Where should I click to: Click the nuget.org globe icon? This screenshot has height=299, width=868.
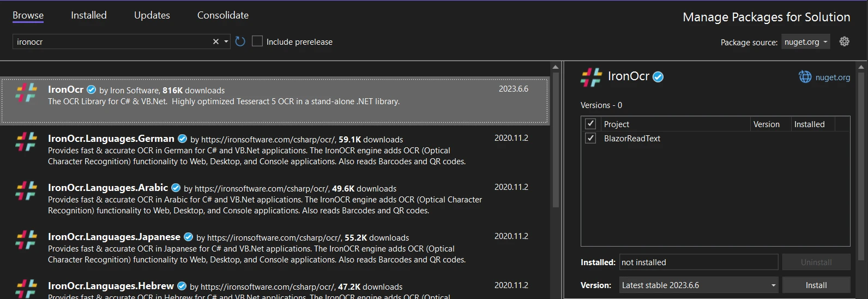click(x=805, y=77)
